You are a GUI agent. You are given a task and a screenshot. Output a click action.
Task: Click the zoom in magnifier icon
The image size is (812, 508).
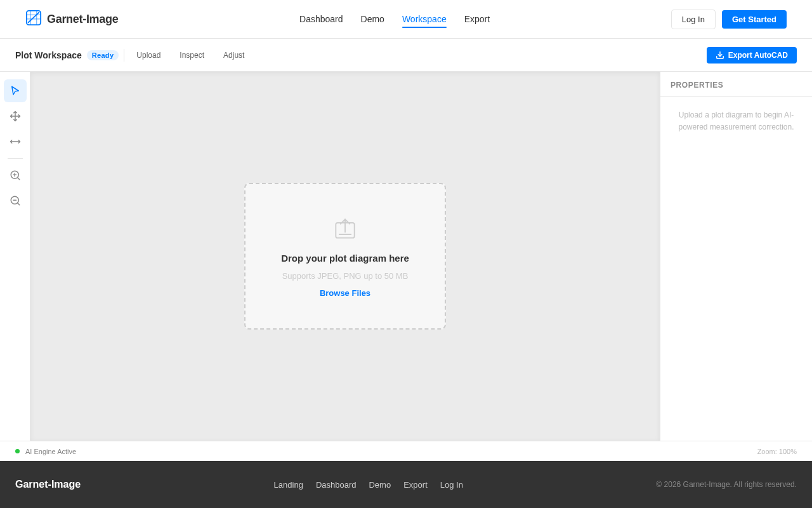pyautogui.click(x=15, y=175)
